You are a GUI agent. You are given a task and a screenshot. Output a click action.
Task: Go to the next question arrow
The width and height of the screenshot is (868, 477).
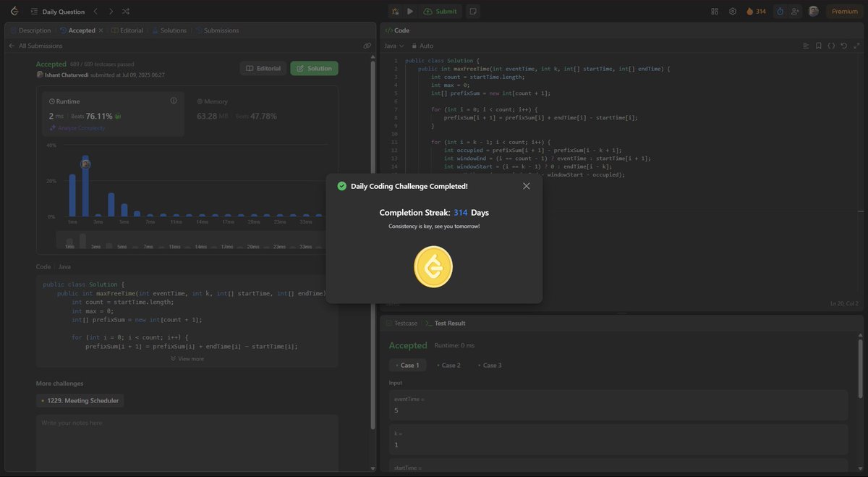(x=111, y=12)
